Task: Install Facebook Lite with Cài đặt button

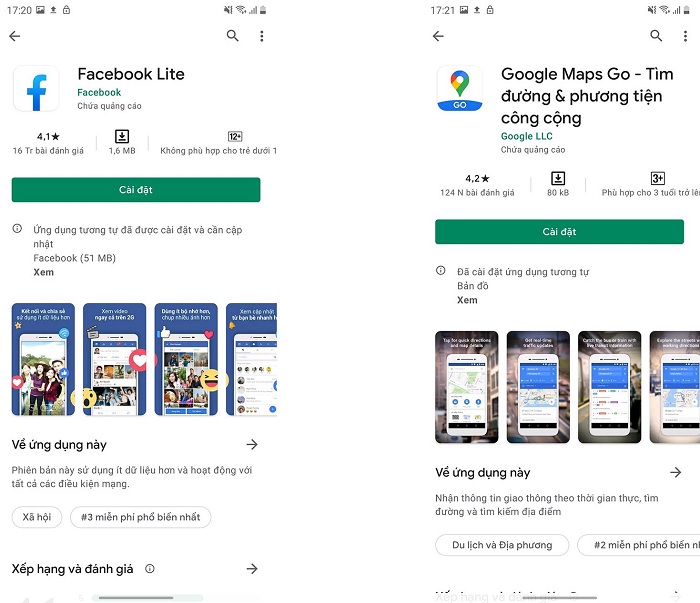Action: tap(136, 190)
